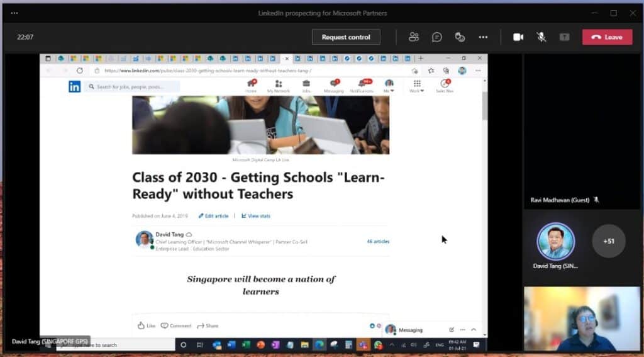Open Sales Nav in LinkedIn header
The image size is (644, 357).
point(445,86)
